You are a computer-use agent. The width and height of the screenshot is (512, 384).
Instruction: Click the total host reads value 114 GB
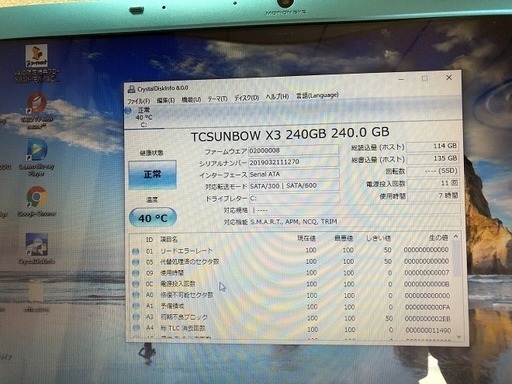coord(432,146)
